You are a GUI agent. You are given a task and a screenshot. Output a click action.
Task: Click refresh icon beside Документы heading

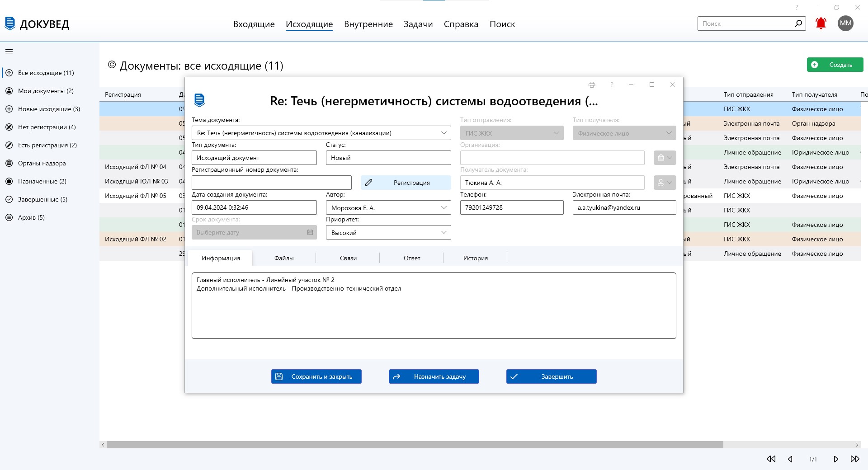[x=112, y=65]
